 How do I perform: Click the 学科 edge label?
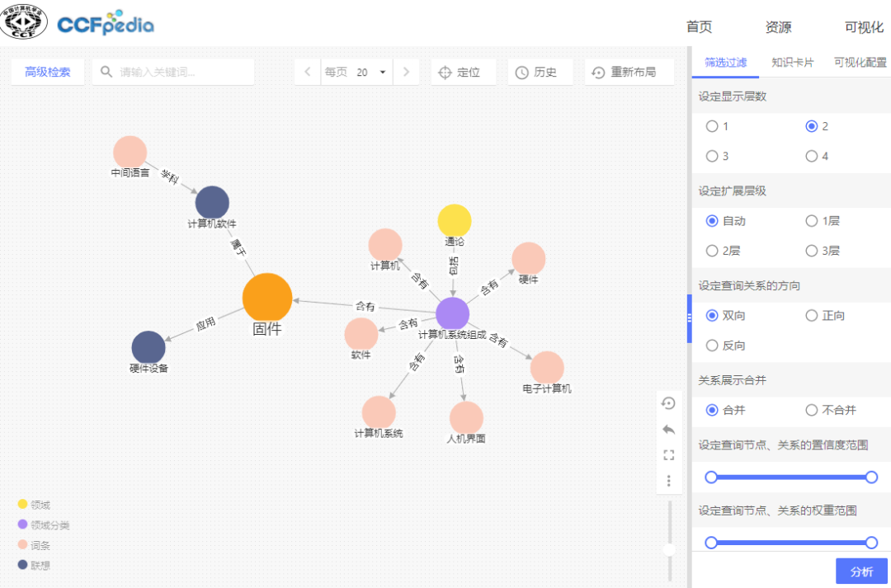pos(170,176)
